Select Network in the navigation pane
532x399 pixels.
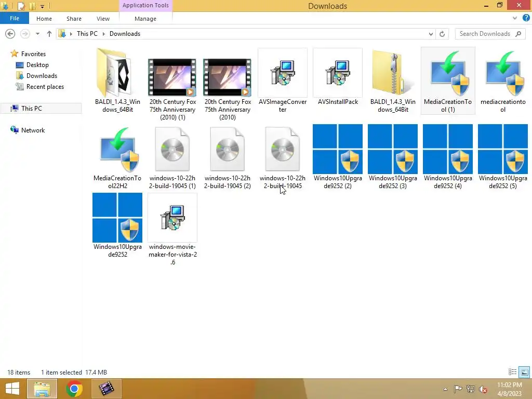pos(33,130)
